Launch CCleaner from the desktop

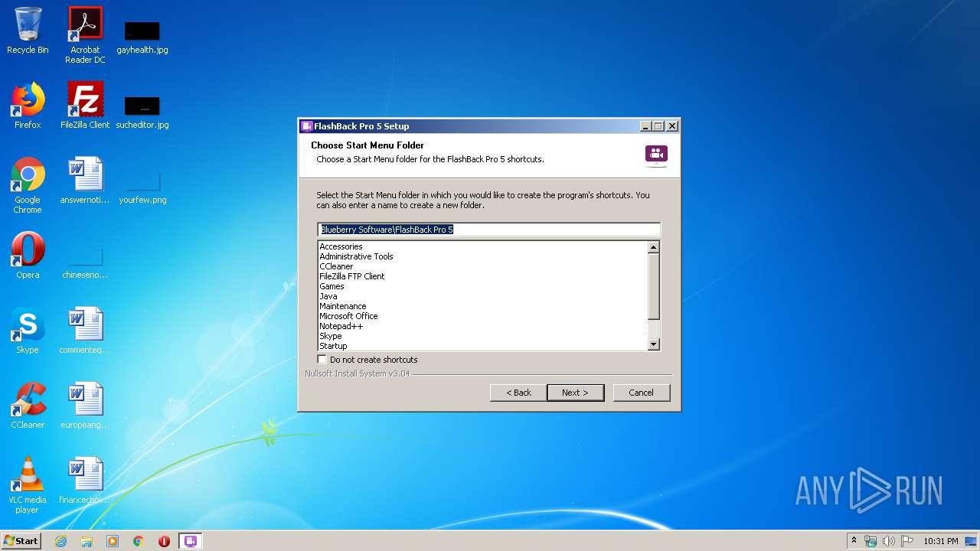28,406
